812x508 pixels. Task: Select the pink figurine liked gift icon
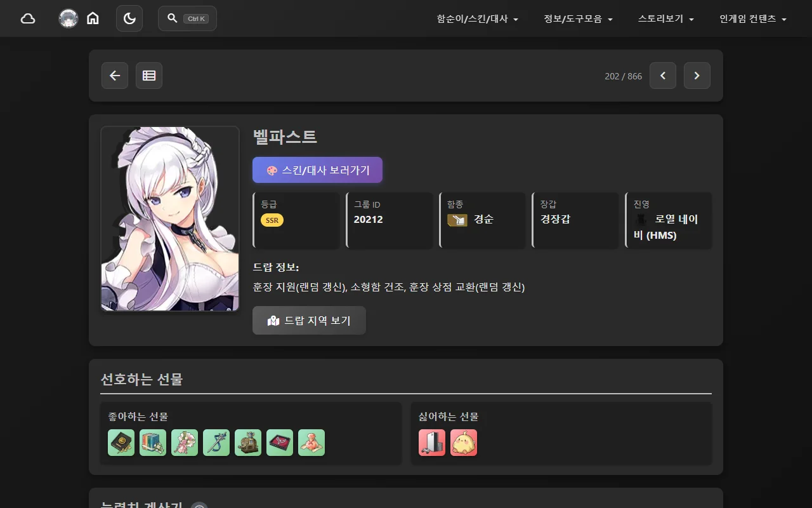(311, 443)
